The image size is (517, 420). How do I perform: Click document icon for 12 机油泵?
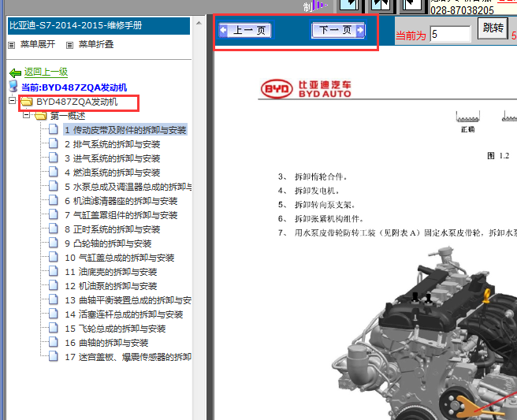tap(54, 285)
